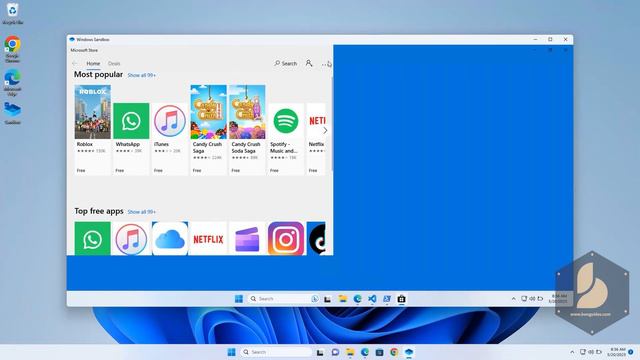Open Visual Studio Code on sandbox taskbar
640x360 pixels.
(x=372, y=299)
